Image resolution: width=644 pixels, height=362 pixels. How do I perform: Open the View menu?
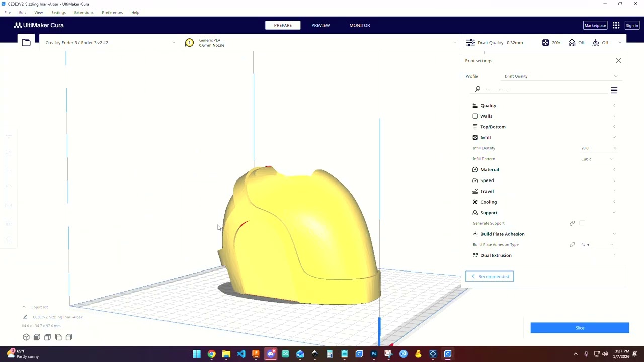pos(38,12)
